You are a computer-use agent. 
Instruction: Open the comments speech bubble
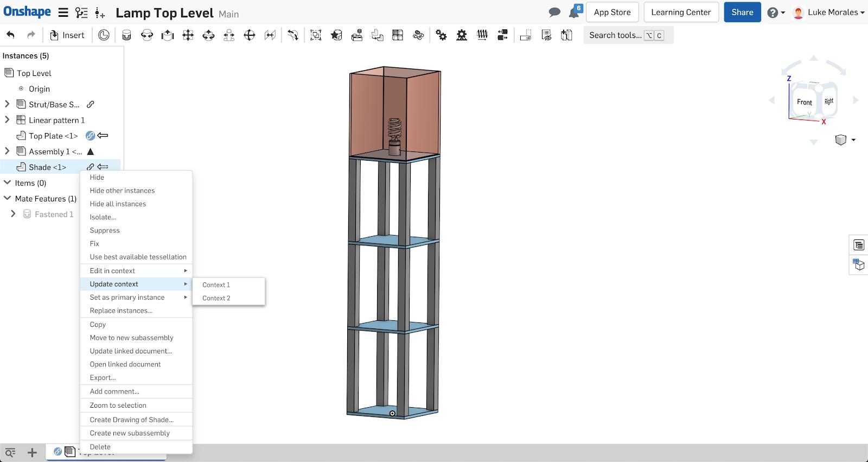tap(554, 12)
